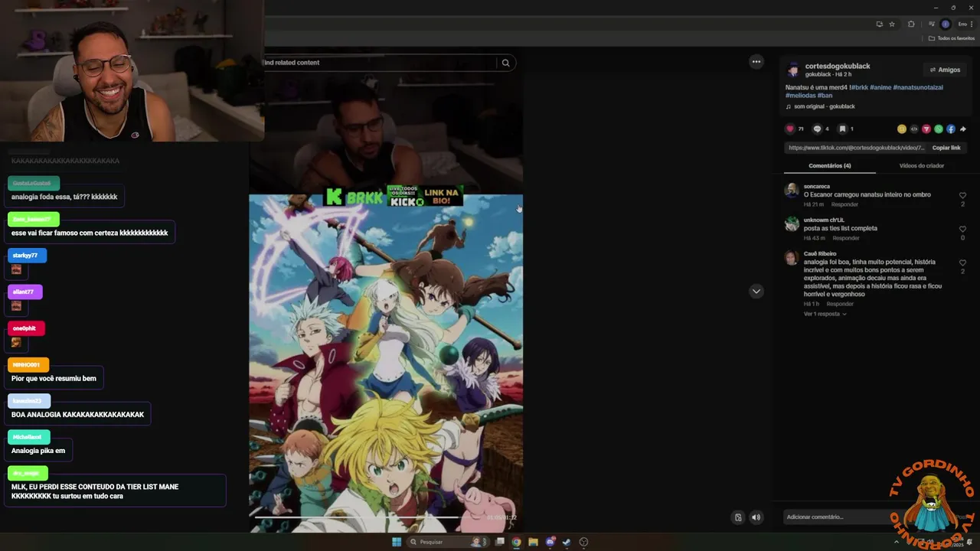
Task: Click the #brkk hashtag
Action: (x=858, y=87)
